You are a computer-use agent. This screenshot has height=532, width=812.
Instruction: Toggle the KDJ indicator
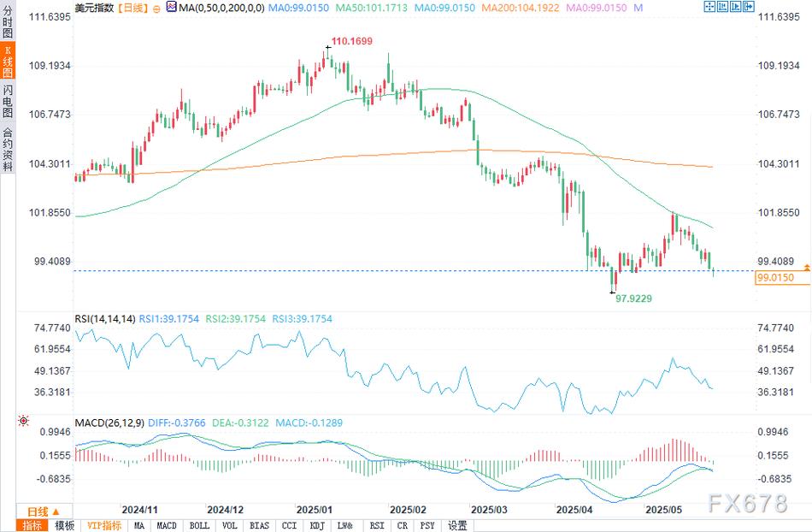coord(316,525)
